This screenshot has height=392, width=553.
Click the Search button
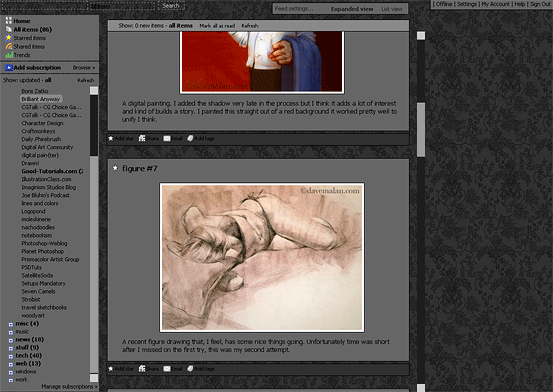coord(171,6)
